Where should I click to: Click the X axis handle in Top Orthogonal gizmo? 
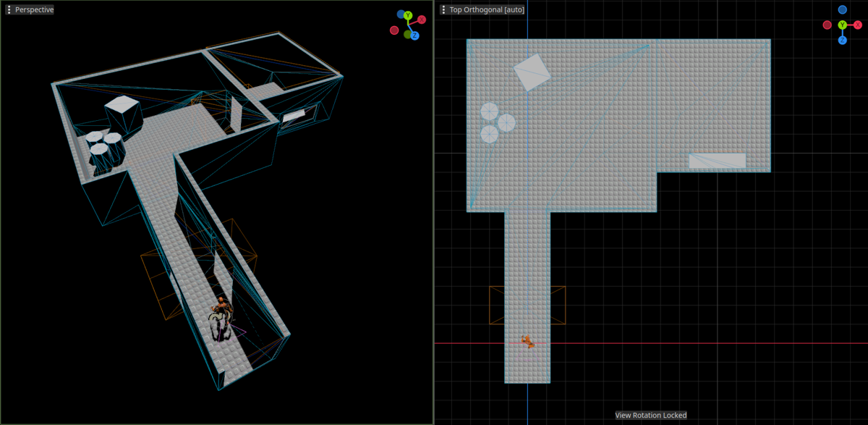[x=858, y=25]
